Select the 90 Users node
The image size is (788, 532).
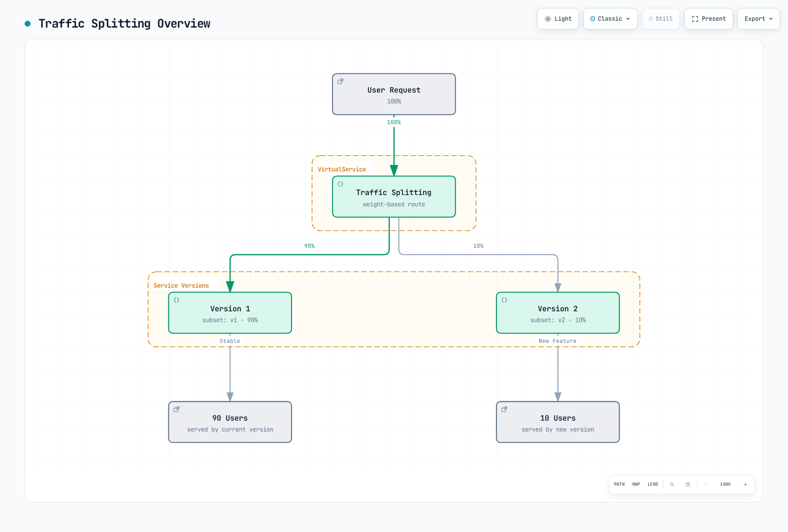pyautogui.click(x=230, y=422)
